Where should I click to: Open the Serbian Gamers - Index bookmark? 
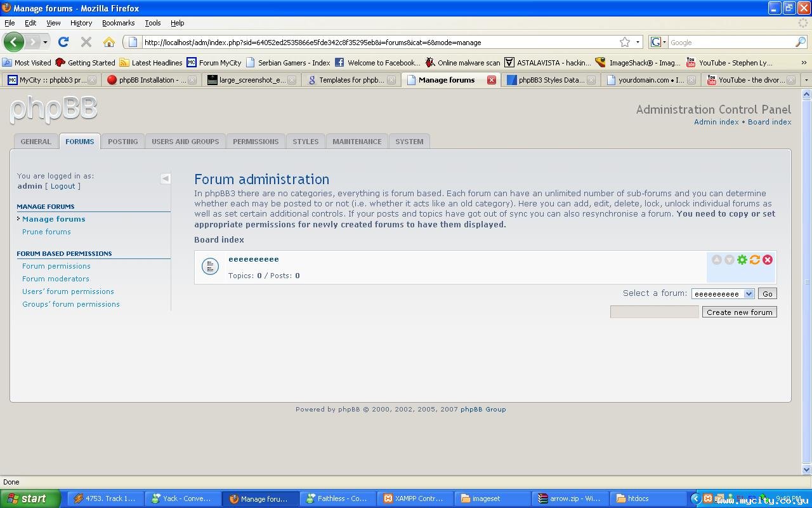[x=288, y=62]
